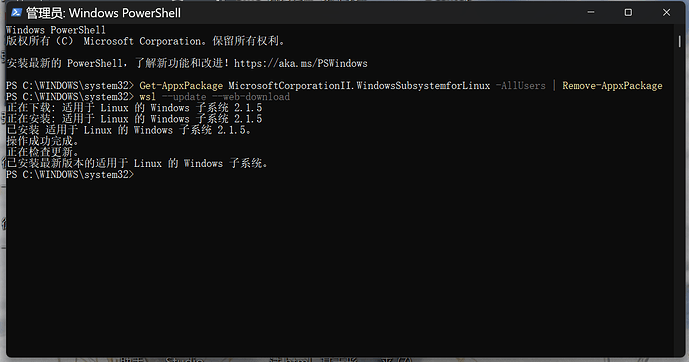Screen dimensions: 689x362
Task: Click the -AllUsers parameter text
Action: [x=520, y=86]
